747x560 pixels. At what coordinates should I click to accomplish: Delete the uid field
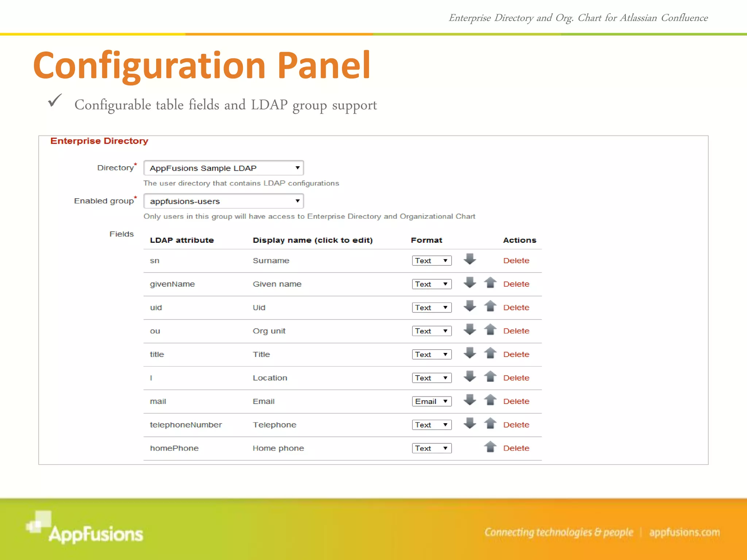point(516,308)
